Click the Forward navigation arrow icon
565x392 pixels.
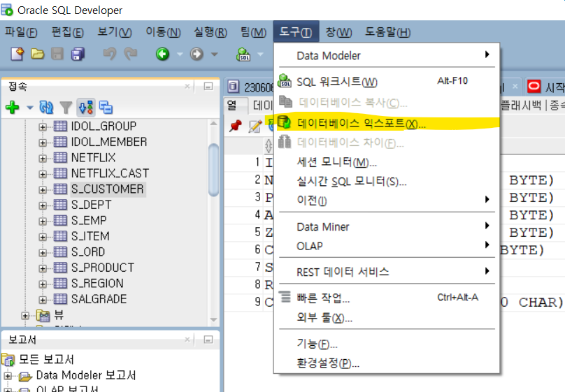[x=196, y=54]
